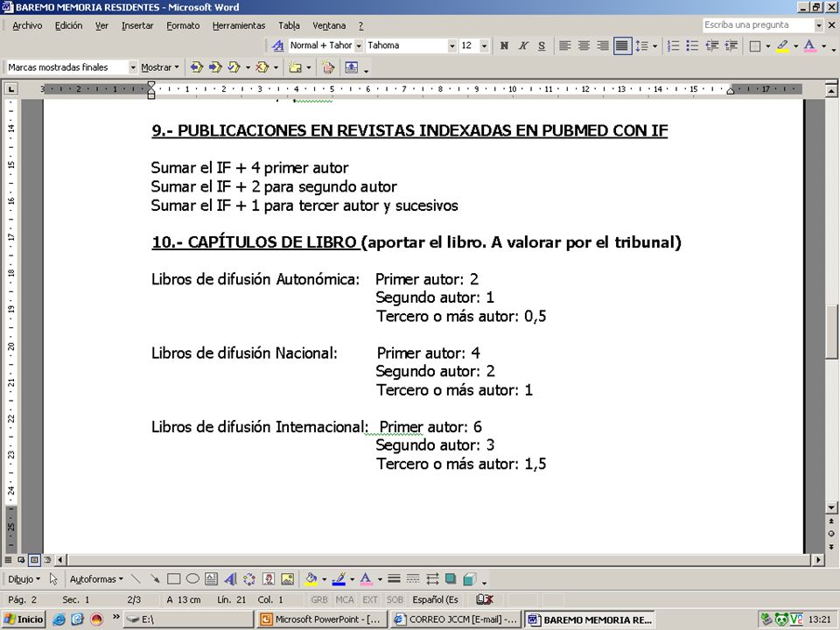Open the Dibujo drawing menu

pyautogui.click(x=24, y=579)
